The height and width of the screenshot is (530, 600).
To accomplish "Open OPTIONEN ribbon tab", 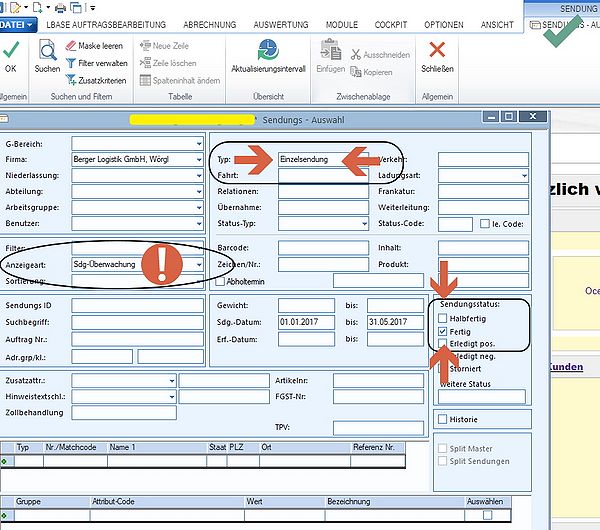I will coord(443,25).
